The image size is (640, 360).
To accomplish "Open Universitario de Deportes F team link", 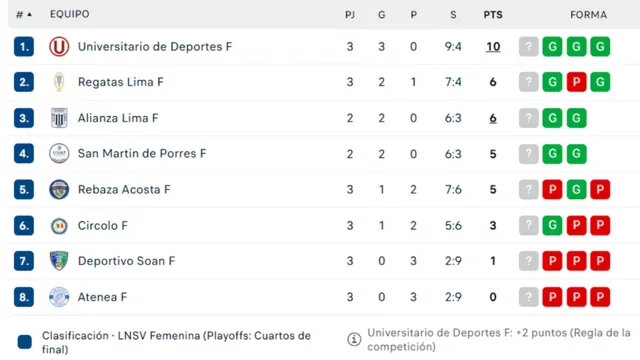I will (x=155, y=47).
